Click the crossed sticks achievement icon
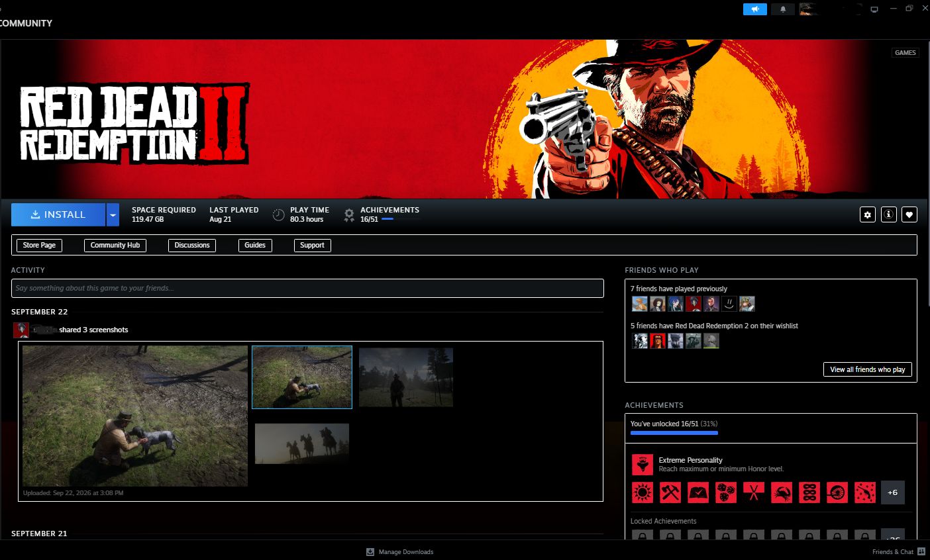Image resolution: width=930 pixels, height=560 pixels. [x=754, y=492]
